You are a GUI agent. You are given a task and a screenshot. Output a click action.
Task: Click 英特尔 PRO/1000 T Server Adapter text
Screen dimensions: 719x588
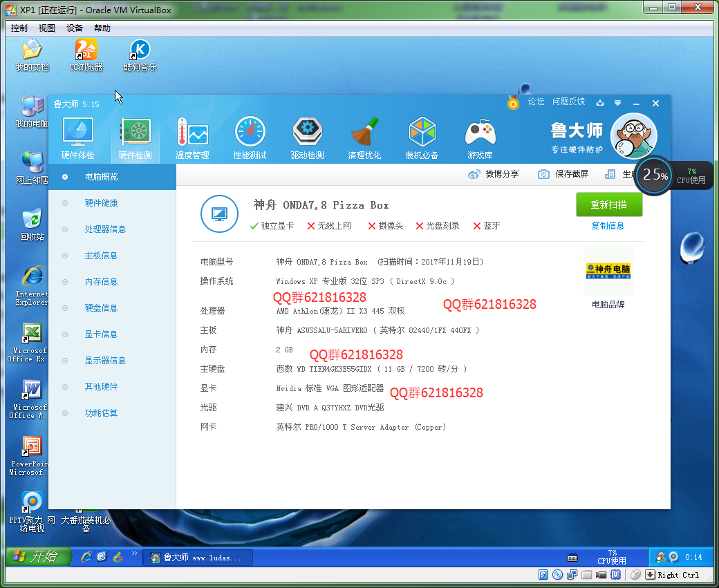click(x=361, y=427)
